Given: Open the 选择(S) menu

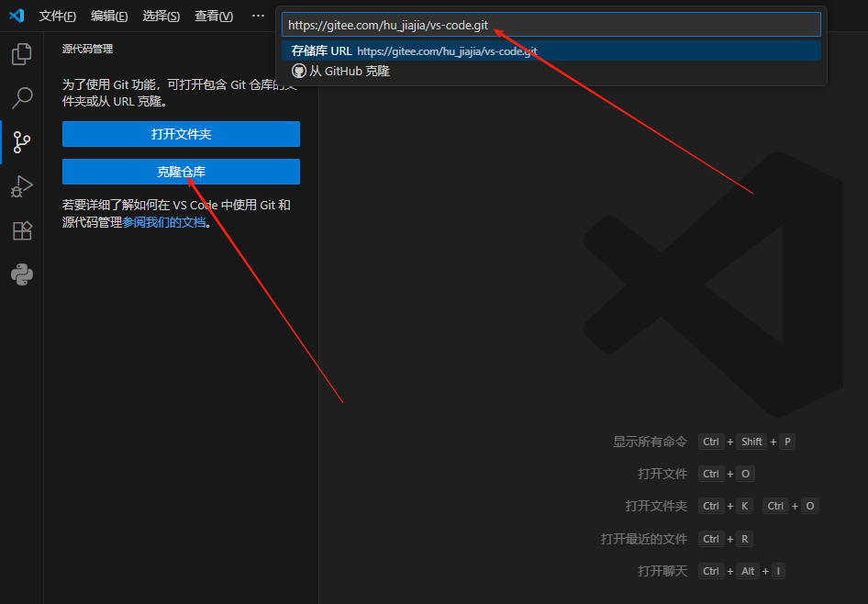Looking at the screenshot, I should 161,16.
